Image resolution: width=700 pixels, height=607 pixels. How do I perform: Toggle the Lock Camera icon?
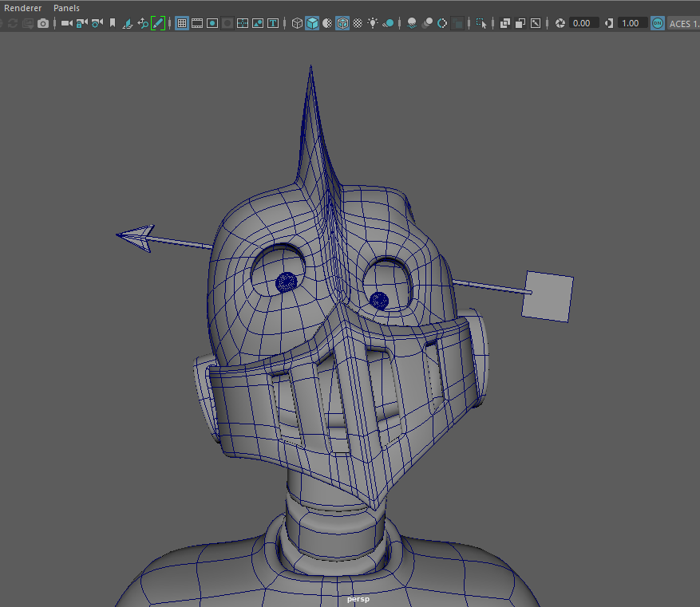pyautogui.click(x=81, y=23)
